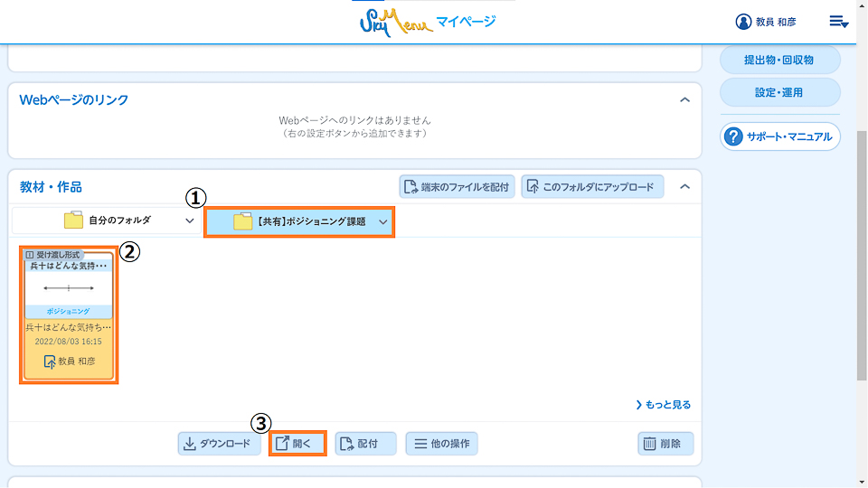Collapse the Webページのリンク section
Image resolution: width=868 pixels, height=488 pixels.
[684, 99]
